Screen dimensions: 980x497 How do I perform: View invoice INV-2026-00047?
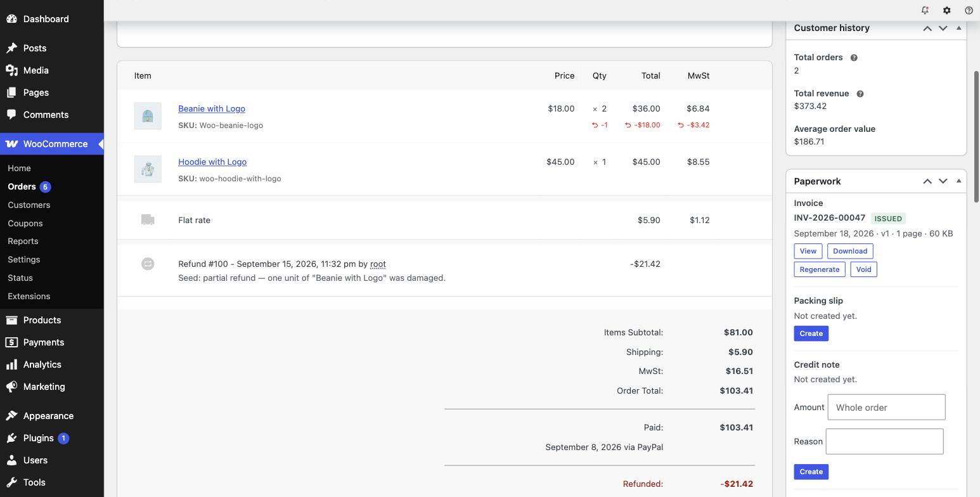coord(808,251)
